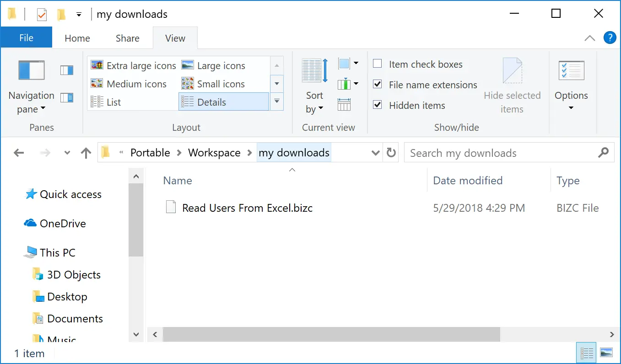Click the Group by icon
Viewport: 621px width, 364px height.
[x=348, y=64]
